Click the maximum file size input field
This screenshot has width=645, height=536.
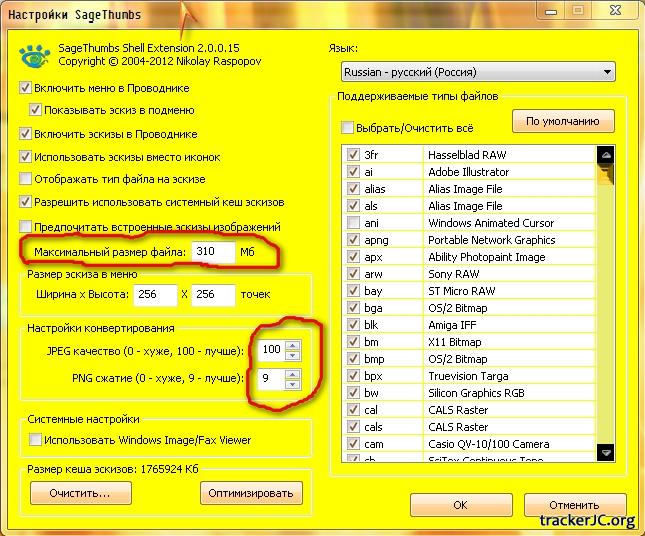(x=213, y=253)
